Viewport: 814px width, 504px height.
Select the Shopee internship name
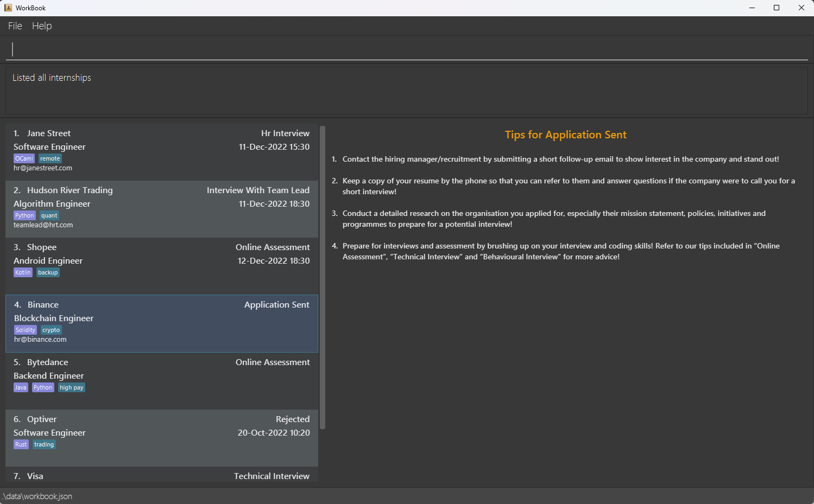(42, 247)
